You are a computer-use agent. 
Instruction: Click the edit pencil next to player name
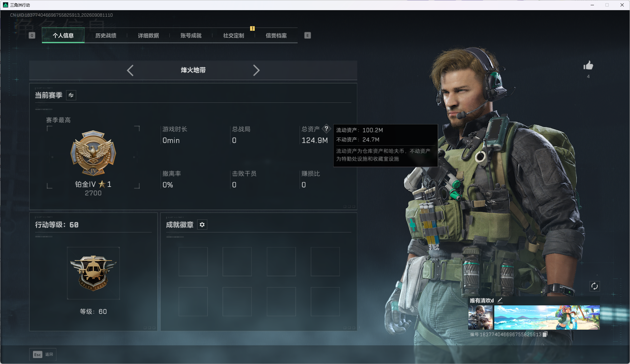pyautogui.click(x=500, y=300)
